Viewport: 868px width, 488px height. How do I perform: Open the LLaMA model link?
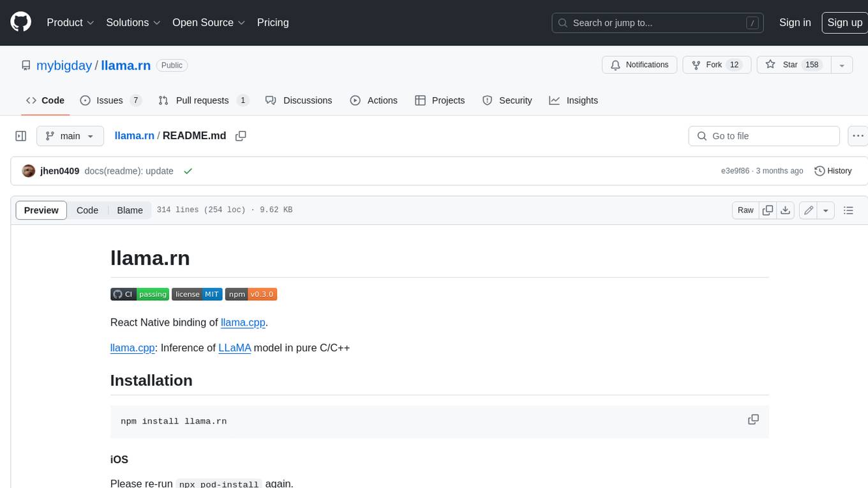[x=235, y=348]
